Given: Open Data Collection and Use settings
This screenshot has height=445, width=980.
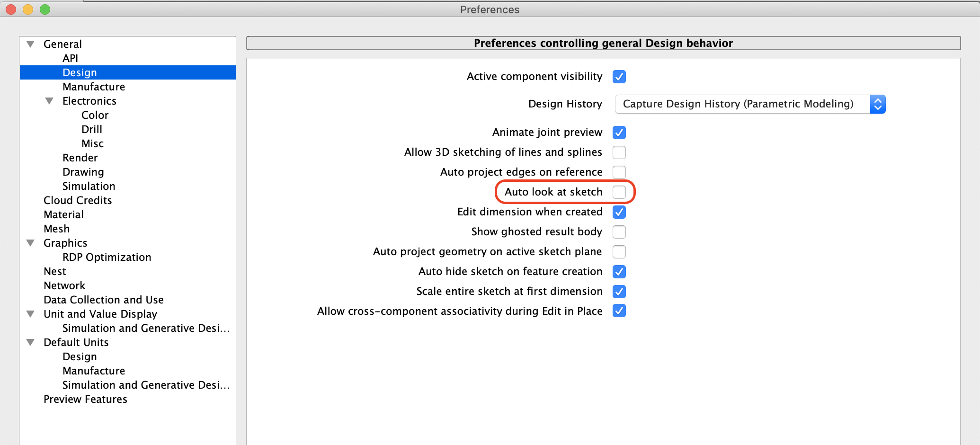Looking at the screenshot, I should [103, 300].
